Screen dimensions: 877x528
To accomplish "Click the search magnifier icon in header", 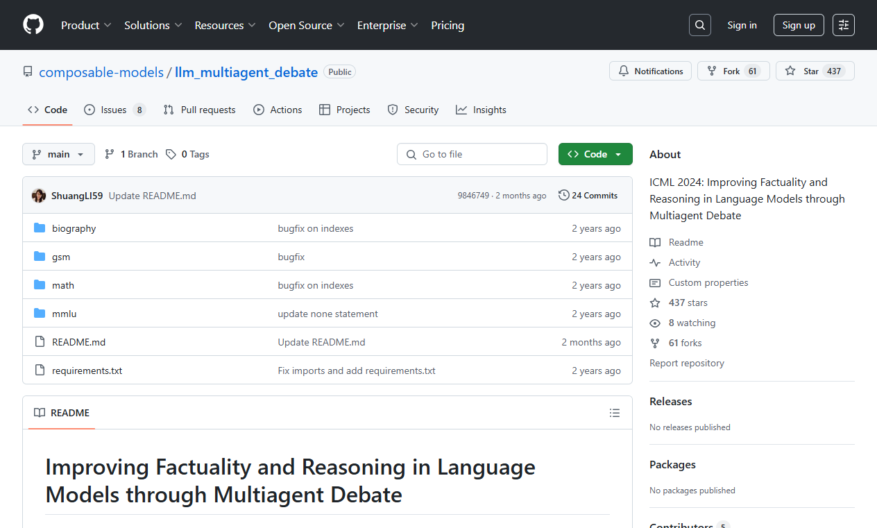I will coord(700,25).
